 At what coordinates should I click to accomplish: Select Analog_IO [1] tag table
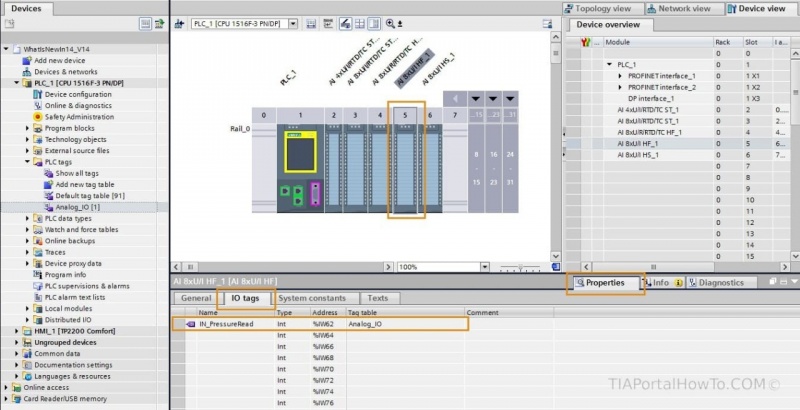[77, 207]
